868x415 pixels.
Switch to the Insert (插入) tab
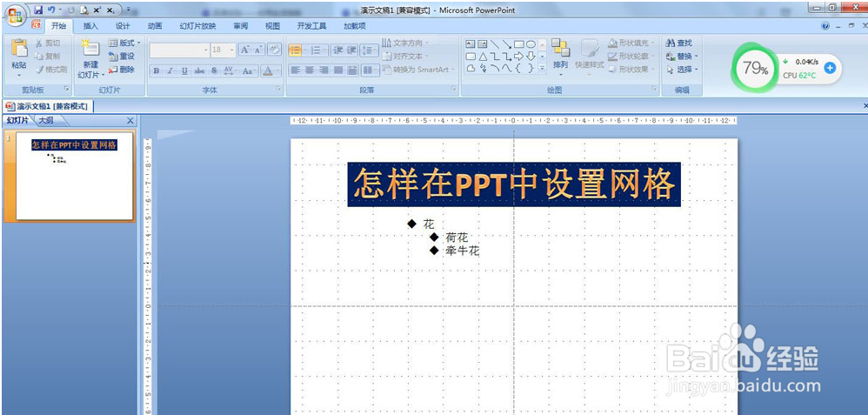(90, 26)
